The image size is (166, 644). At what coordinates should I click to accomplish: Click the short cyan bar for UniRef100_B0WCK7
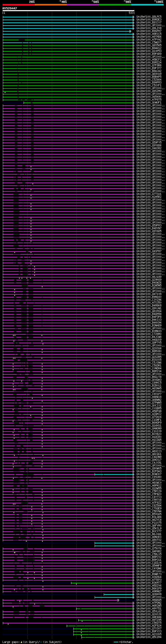coord(114,474)
